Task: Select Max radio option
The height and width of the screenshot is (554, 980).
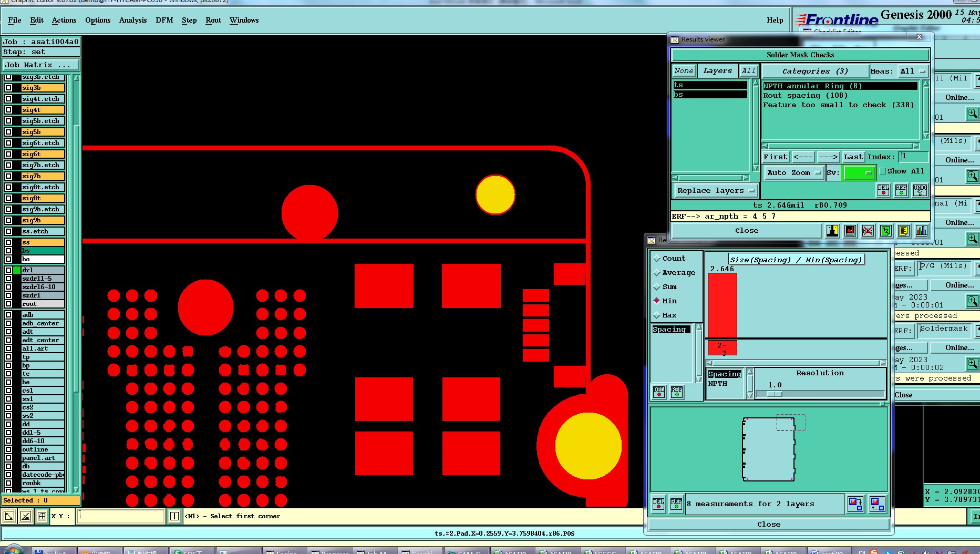Action: pyautogui.click(x=657, y=315)
